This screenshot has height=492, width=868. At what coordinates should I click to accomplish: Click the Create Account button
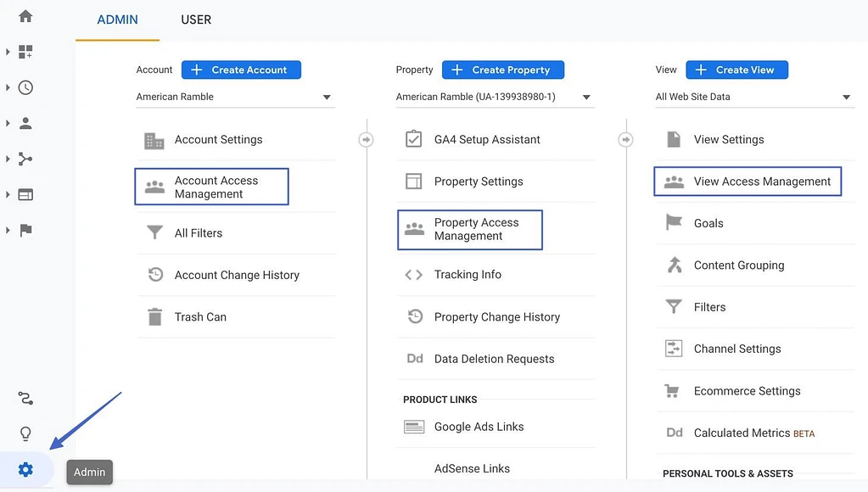[241, 70]
